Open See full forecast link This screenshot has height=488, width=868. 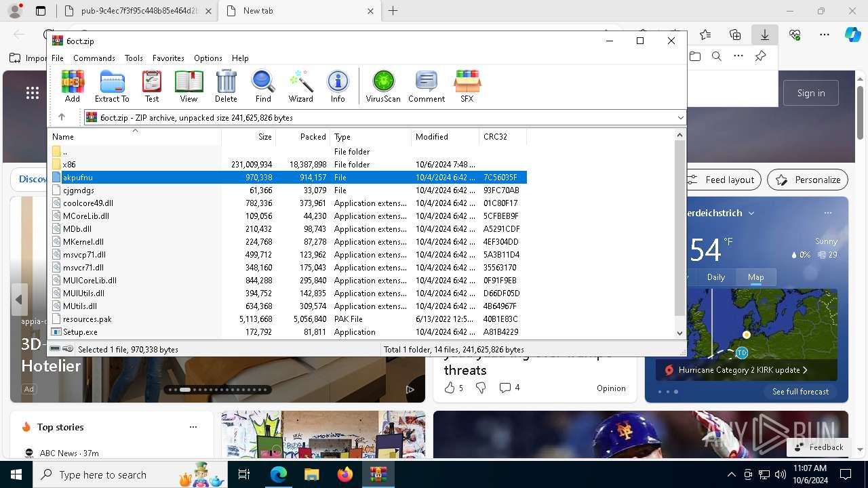point(800,392)
